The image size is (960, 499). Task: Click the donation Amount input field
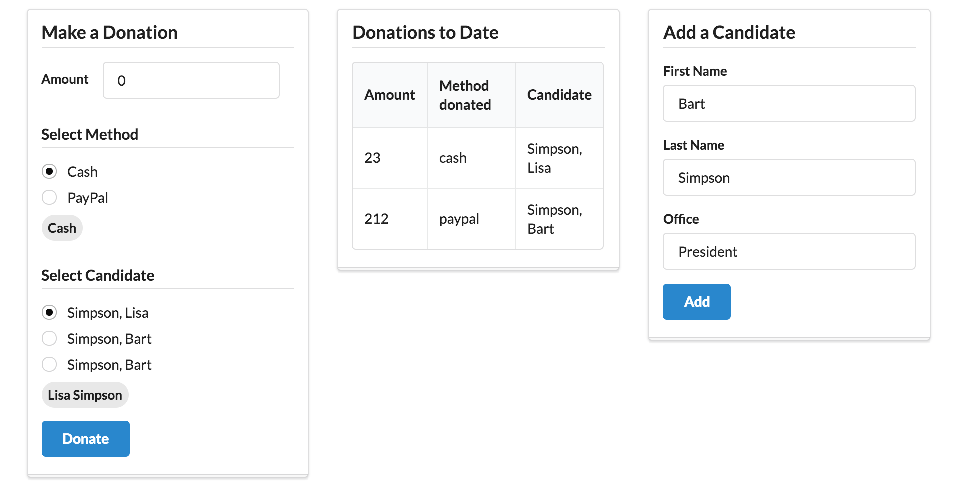[x=191, y=81]
